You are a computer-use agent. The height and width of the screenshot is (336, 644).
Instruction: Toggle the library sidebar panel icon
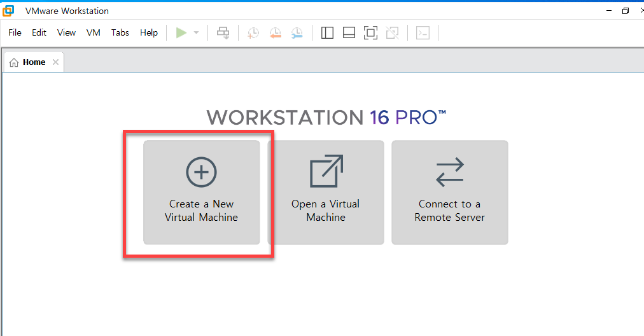(327, 33)
